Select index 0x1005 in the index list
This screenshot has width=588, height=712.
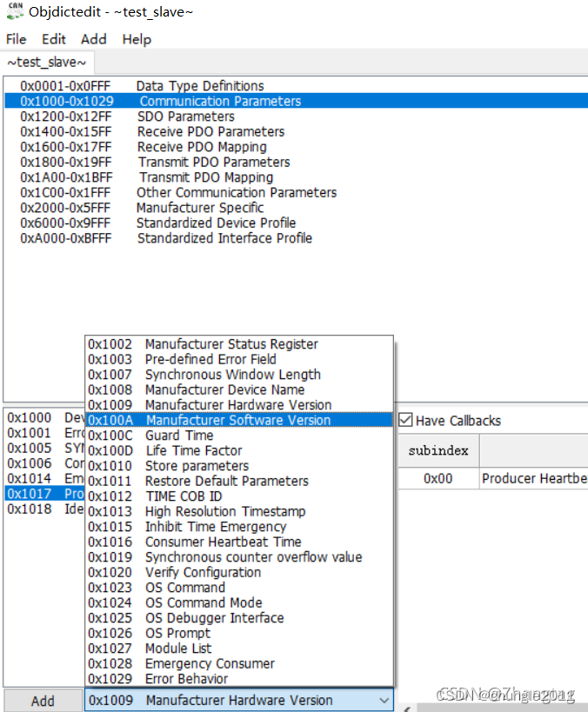[44, 449]
